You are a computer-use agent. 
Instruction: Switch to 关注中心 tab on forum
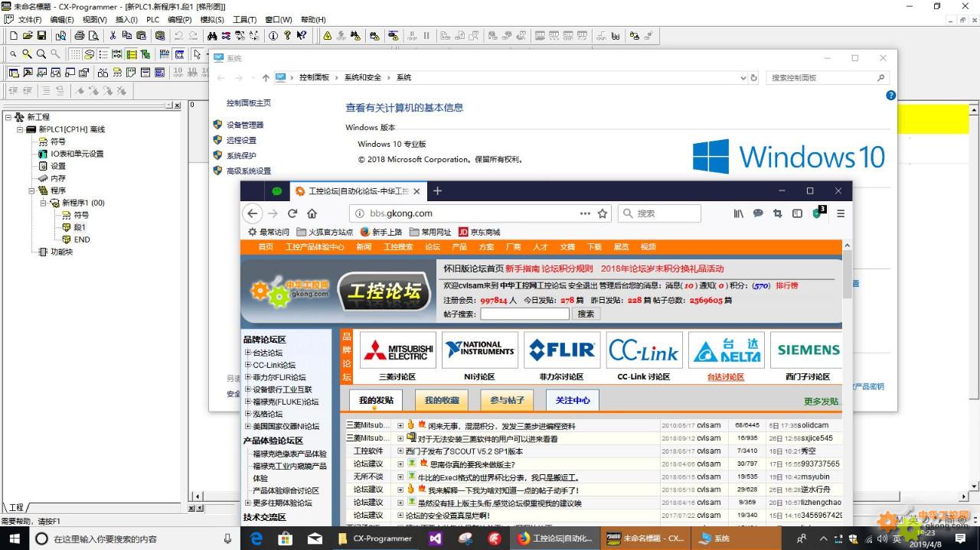573,400
